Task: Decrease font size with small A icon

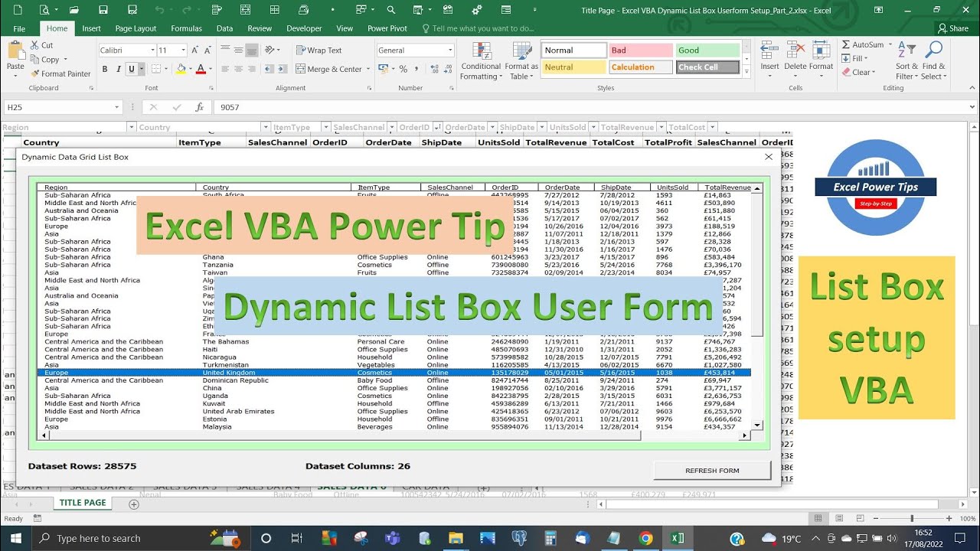Action: click(x=210, y=51)
